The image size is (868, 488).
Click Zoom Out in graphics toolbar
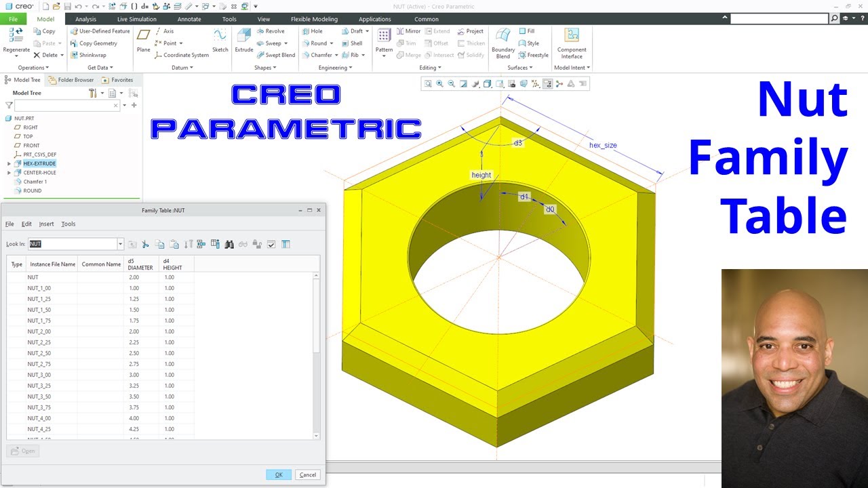(x=451, y=84)
